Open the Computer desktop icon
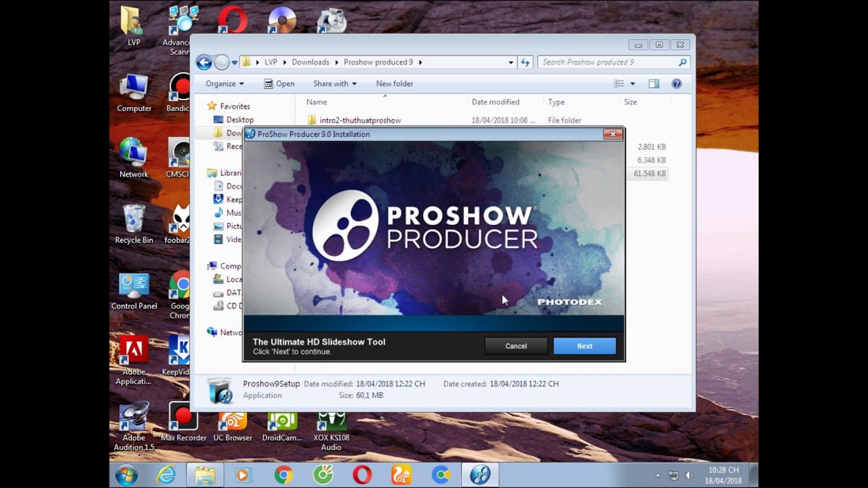 coord(134,93)
